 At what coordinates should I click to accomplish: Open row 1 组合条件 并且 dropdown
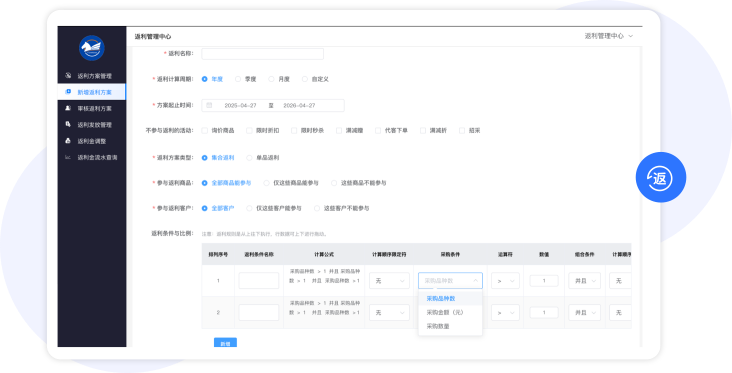(584, 281)
